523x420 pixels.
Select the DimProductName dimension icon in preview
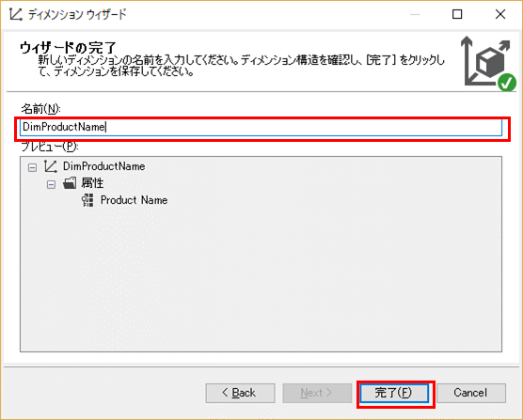click(51, 166)
